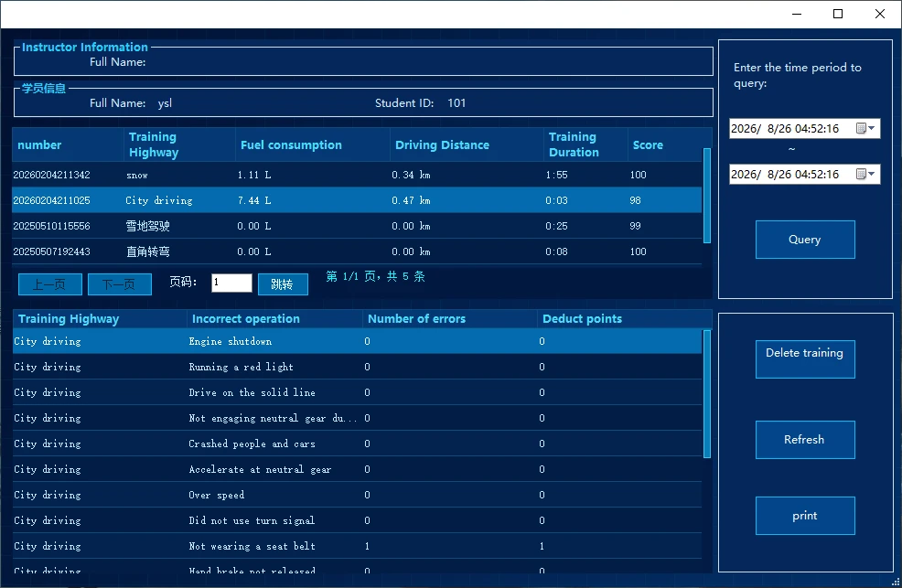Sort by Score column header

[x=665, y=144]
